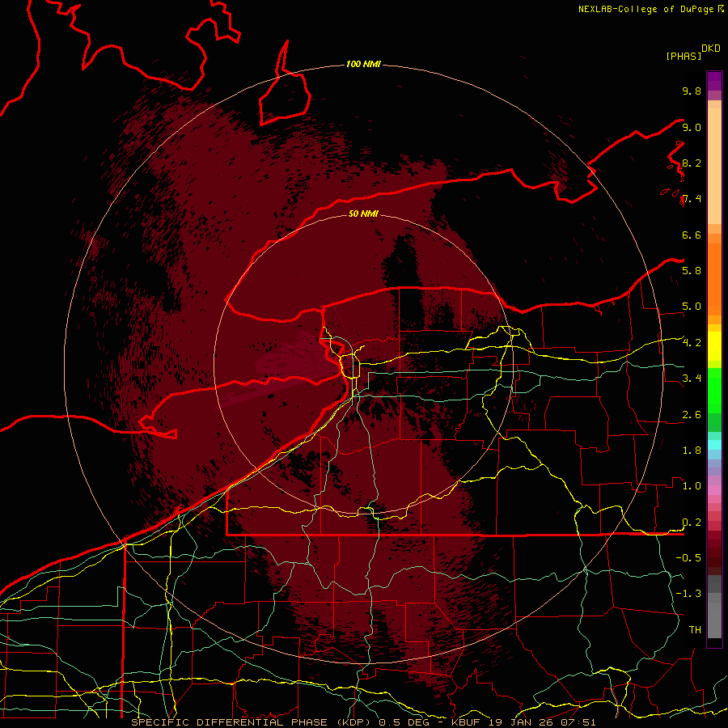
Task: Click the 6.6 scale value
Action: click(x=692, y=235)
